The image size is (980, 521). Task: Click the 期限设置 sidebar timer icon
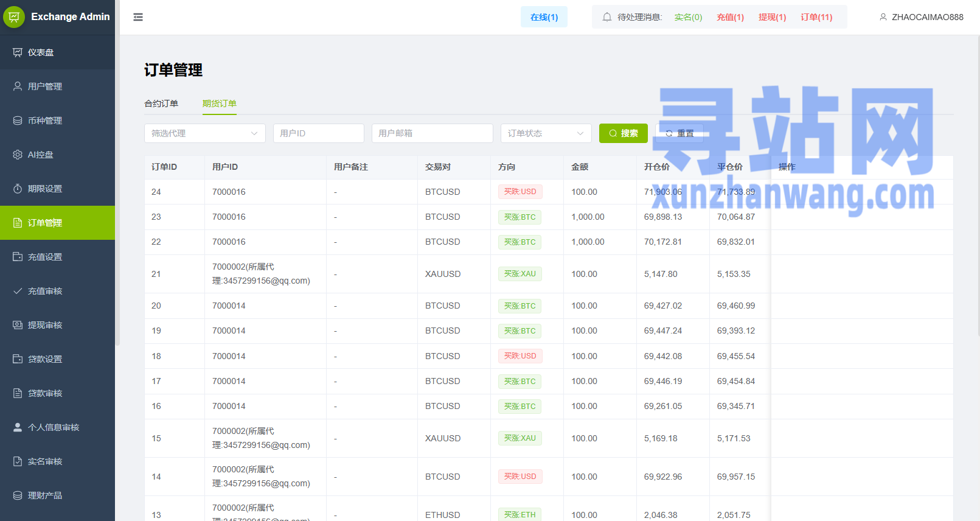pos(18,189)
